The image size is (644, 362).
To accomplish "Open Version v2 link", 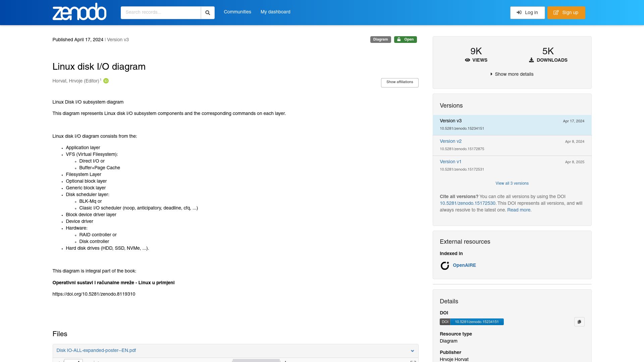I will tap(450, 141).
